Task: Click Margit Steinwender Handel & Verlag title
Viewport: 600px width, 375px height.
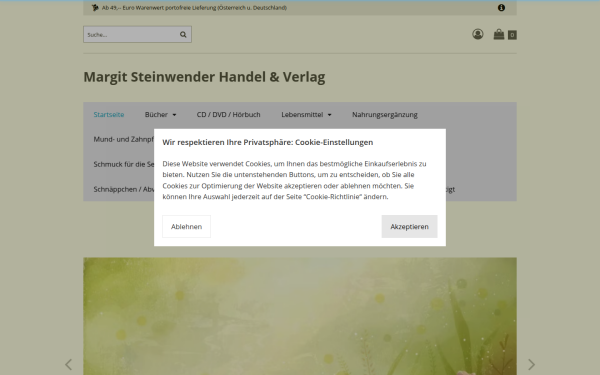Action: click(x=204, y=77)
